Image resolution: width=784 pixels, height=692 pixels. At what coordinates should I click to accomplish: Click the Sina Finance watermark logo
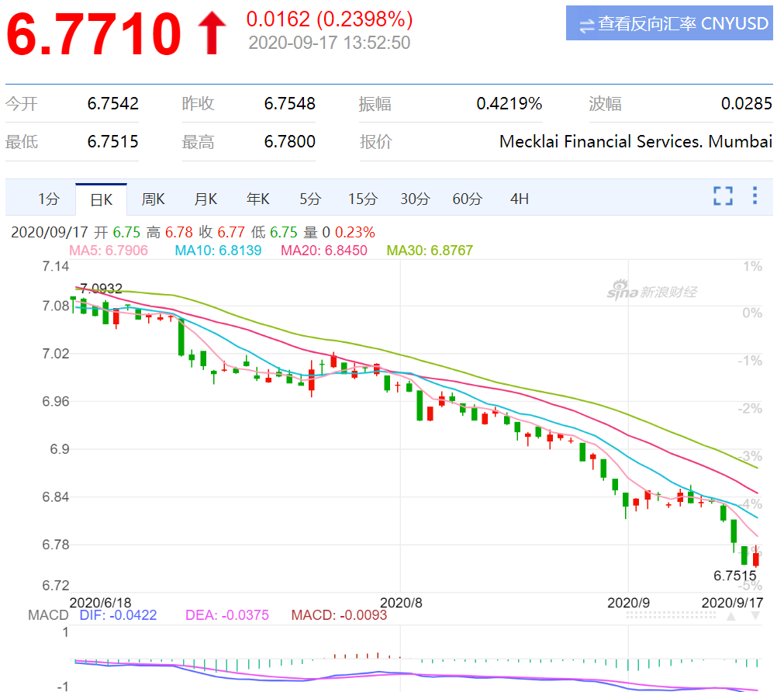[651, 292]
